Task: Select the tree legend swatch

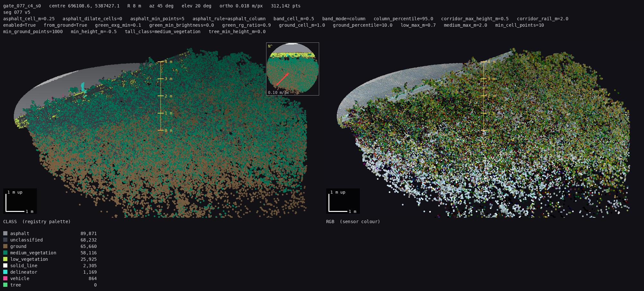Action: pyautogui.click(x=5, y=285)
